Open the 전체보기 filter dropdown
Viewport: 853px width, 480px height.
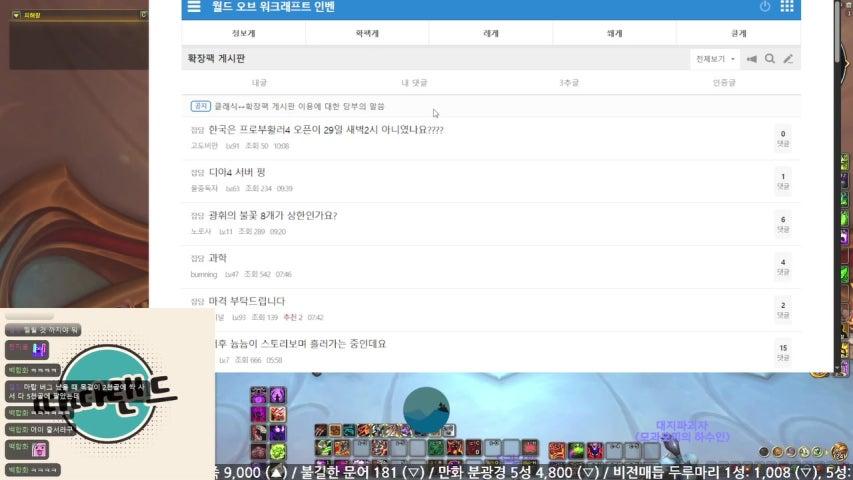coord(715,59)
